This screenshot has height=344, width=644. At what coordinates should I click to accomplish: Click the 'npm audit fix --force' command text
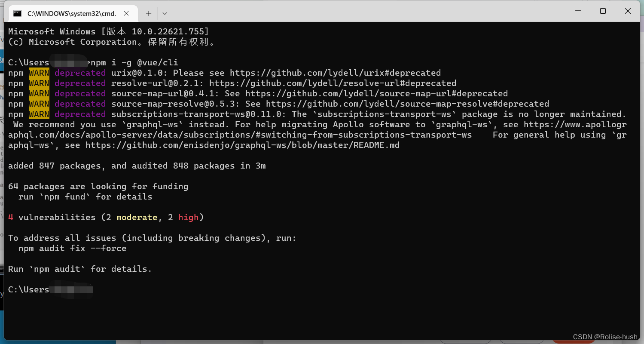tap(72, 248)
